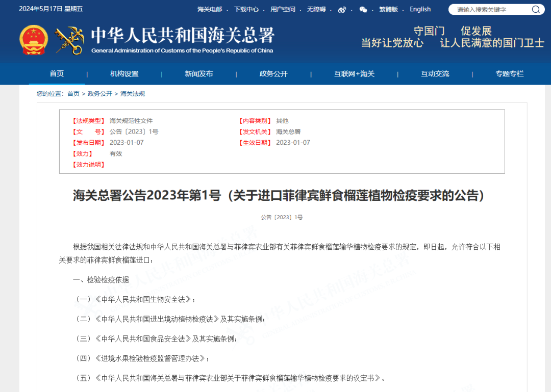Image resolution: width=551 pixels, height=392 pixels.
Task: Switch to the 繁體版 version
Action: click(388, 9)
